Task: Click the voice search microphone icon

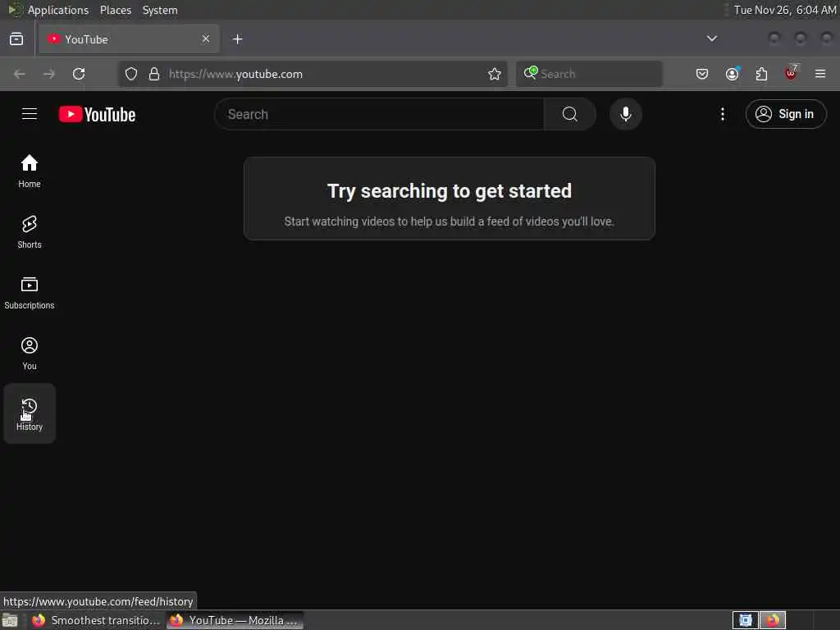Action: (x=625, y=114)
